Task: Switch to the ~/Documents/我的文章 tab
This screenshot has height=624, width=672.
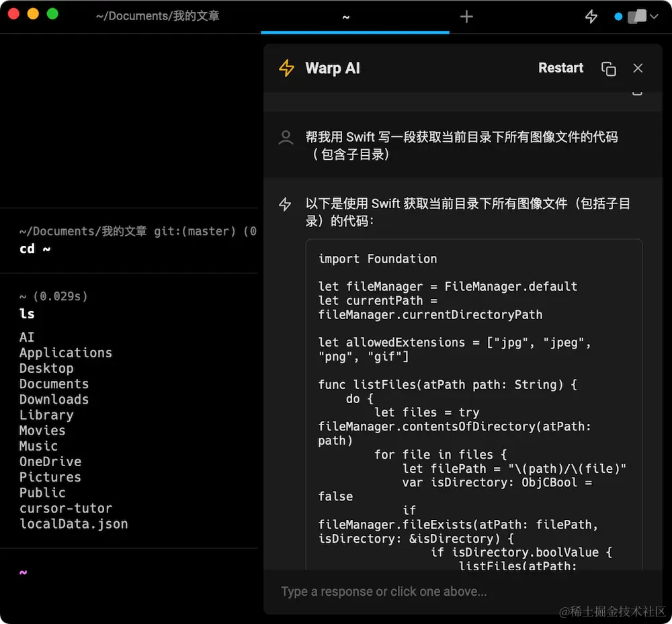Action: click(158, 16)
